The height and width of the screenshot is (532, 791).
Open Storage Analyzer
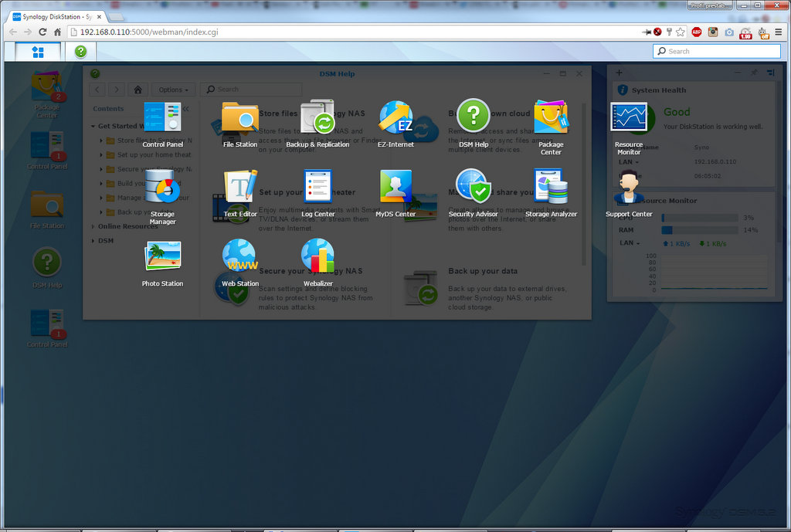tap(551, 194)
